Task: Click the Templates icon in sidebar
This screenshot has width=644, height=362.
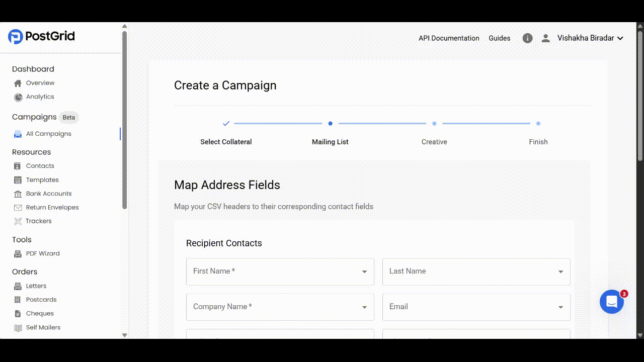Action: [x=18, y=180]
